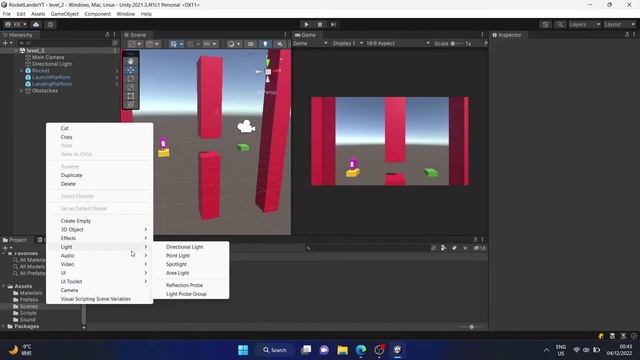Image resolution: width=640 pixels, height=360 pixels.
Task: Open Project search by label icon
Action: tap(454, 248)
